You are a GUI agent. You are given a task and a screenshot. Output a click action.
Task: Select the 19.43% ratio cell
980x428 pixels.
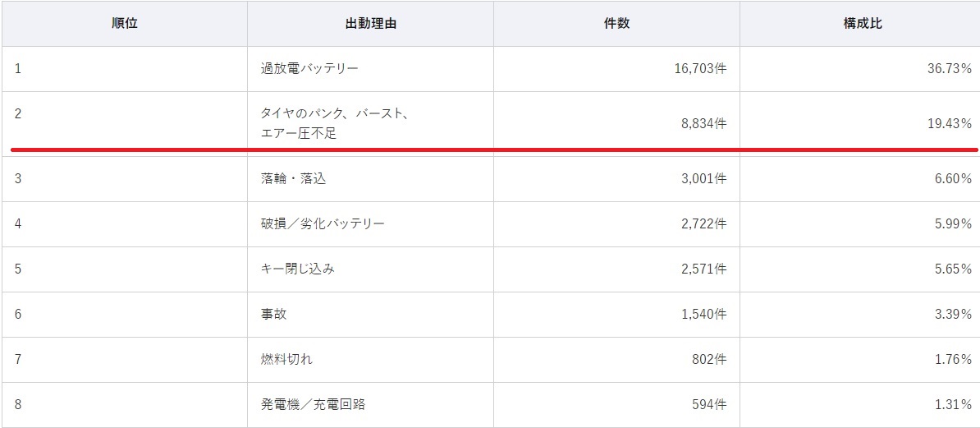coord(950,123)
